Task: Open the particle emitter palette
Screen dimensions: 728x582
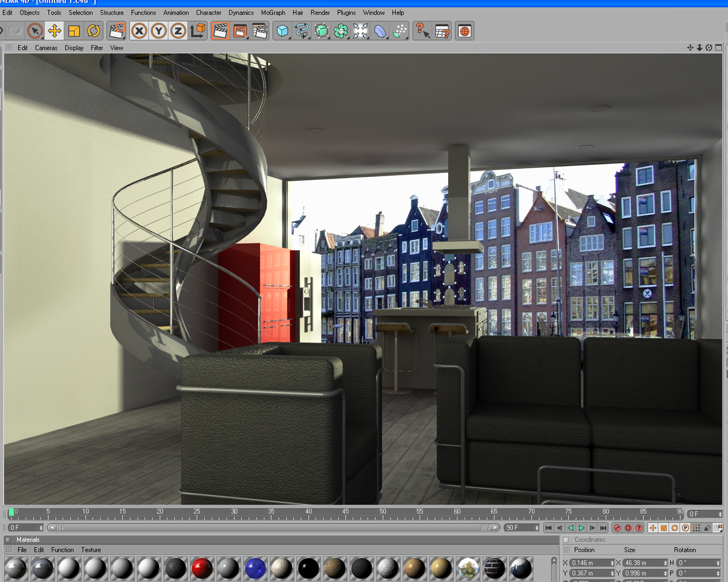Action: click(400, 31)
